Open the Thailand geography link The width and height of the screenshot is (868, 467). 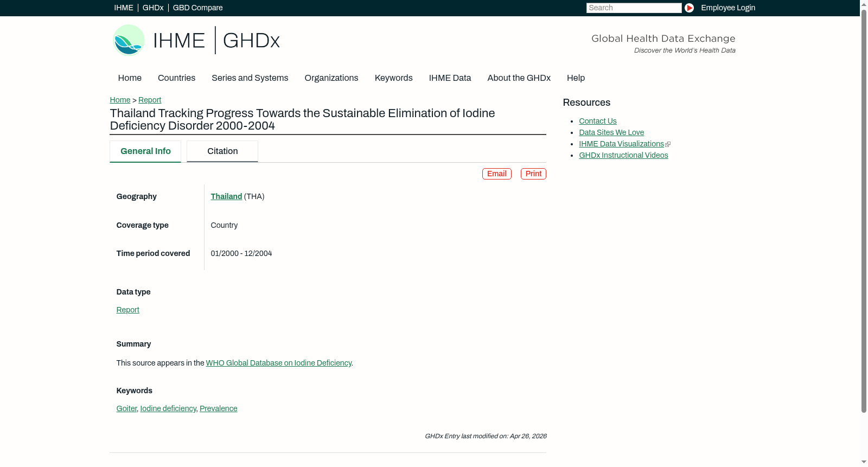[x=226, y=196]
